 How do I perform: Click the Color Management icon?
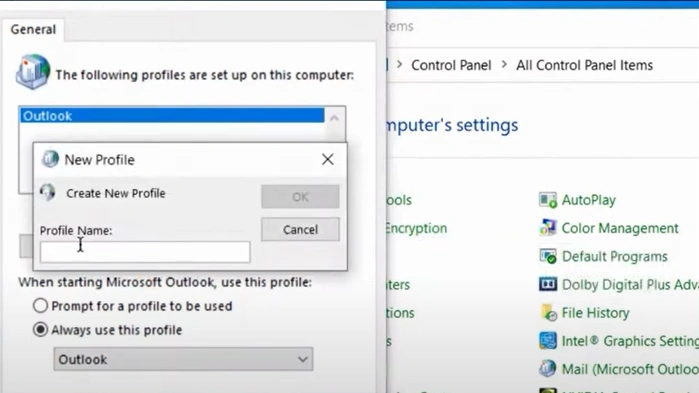tap(548, 228)
